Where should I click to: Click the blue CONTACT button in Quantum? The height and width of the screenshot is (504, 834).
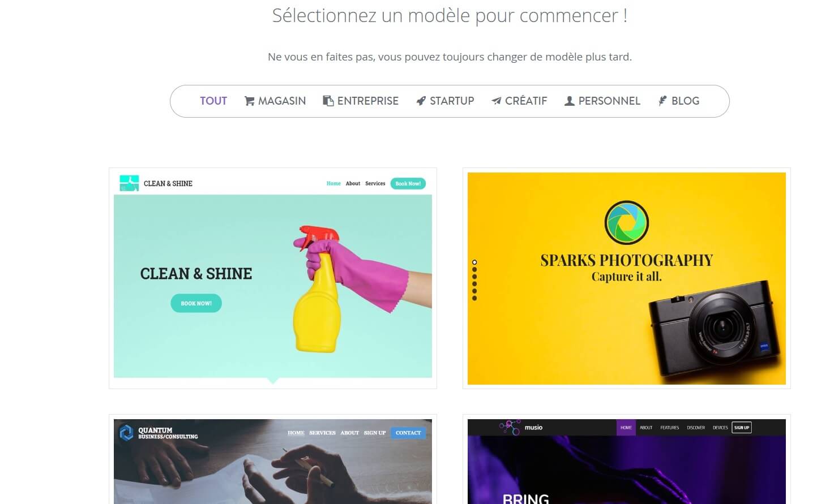[408, 433]
